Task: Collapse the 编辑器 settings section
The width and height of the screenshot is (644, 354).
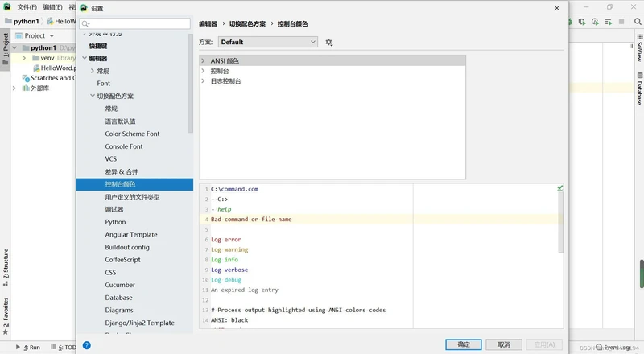Action: (85, 58)
